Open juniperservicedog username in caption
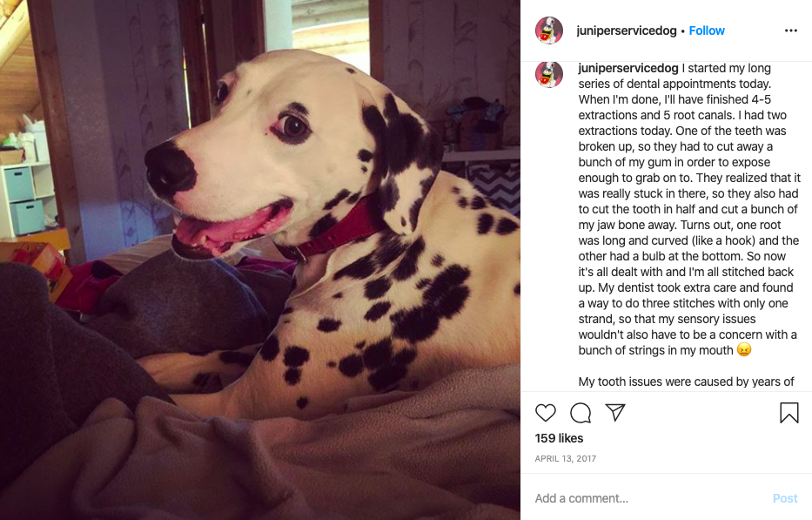812x520 pixels. [x=628, y=68]
